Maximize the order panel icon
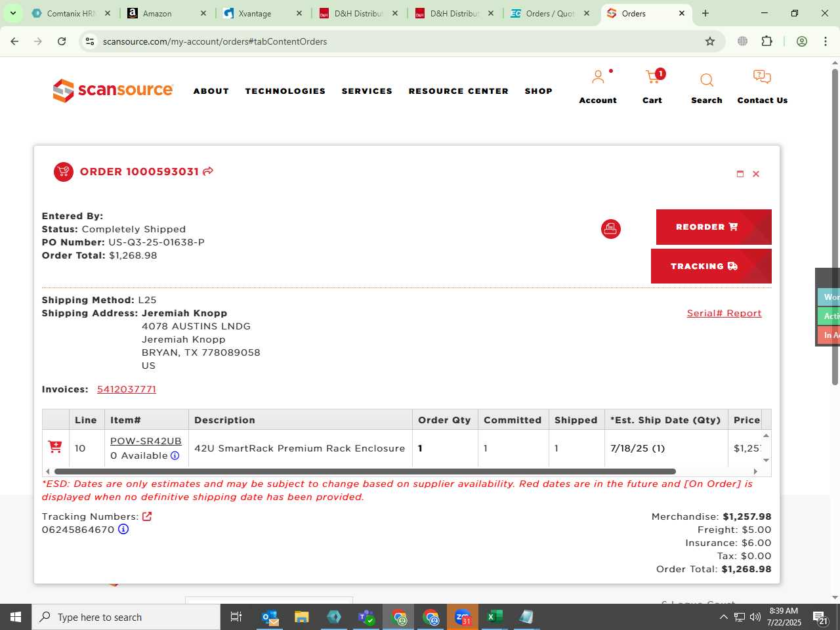 click(740, 174)
